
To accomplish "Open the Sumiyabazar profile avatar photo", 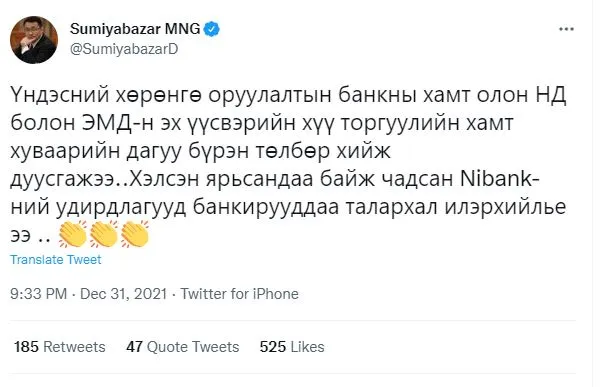I will [x=34, y=40].
